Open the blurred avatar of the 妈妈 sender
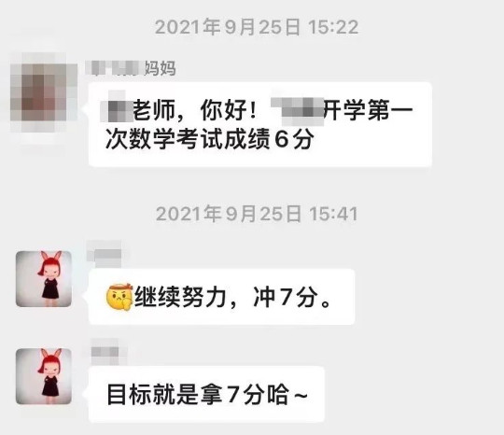 [x=43, y=92]
